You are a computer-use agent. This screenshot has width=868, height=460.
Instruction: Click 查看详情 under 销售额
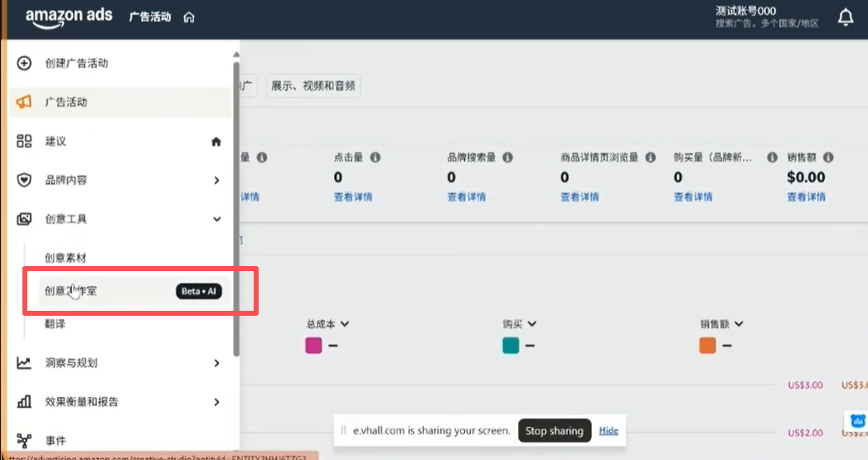[x=807, y=197]
